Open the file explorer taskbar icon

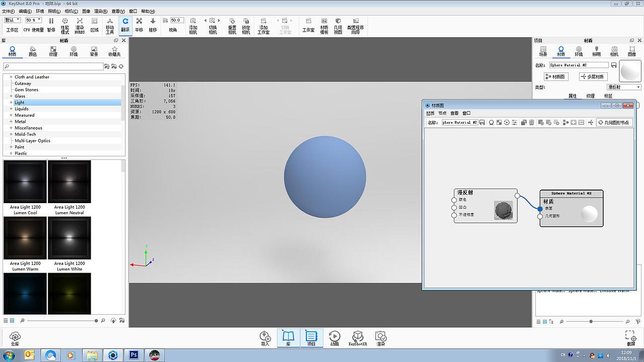click(92, 355)
